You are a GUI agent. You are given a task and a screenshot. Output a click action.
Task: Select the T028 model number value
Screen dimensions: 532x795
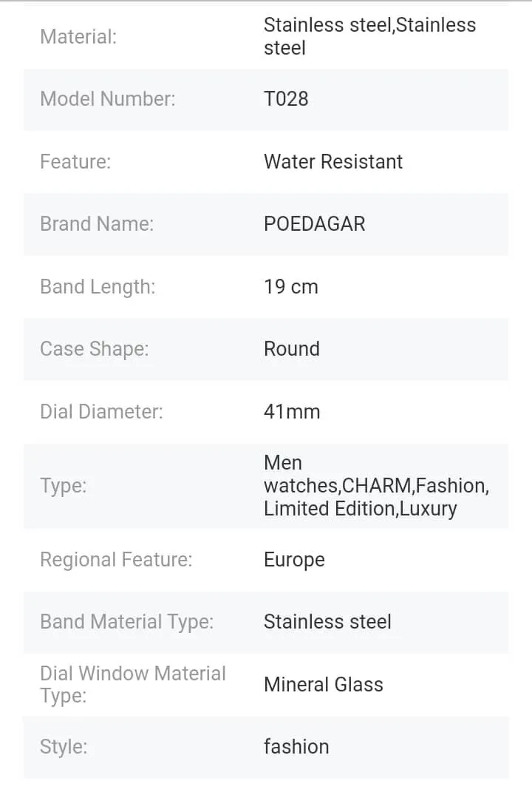286,99
